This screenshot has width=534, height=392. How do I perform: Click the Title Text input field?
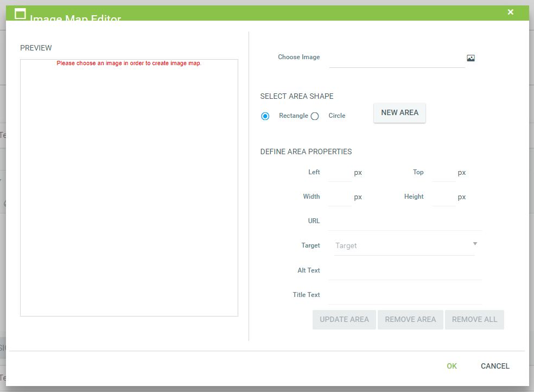404,295
